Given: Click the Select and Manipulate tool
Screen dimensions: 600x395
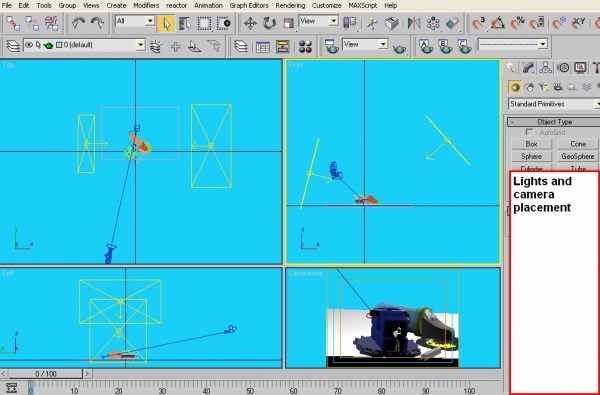Looking at the screenshot, I should point(372,23).
